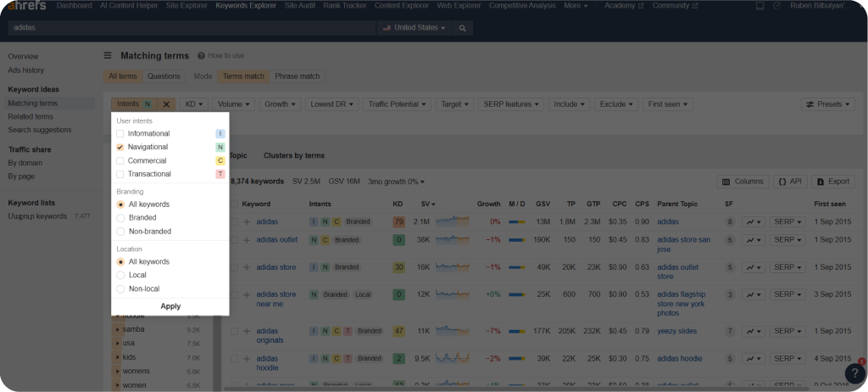Click the plus icon for adidas hoodie
The image size is (868, 392).
tap(247, 359)
